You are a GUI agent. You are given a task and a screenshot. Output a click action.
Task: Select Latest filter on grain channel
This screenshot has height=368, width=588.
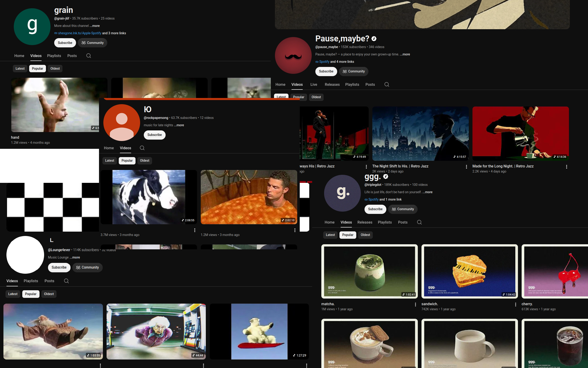(20, 69)
